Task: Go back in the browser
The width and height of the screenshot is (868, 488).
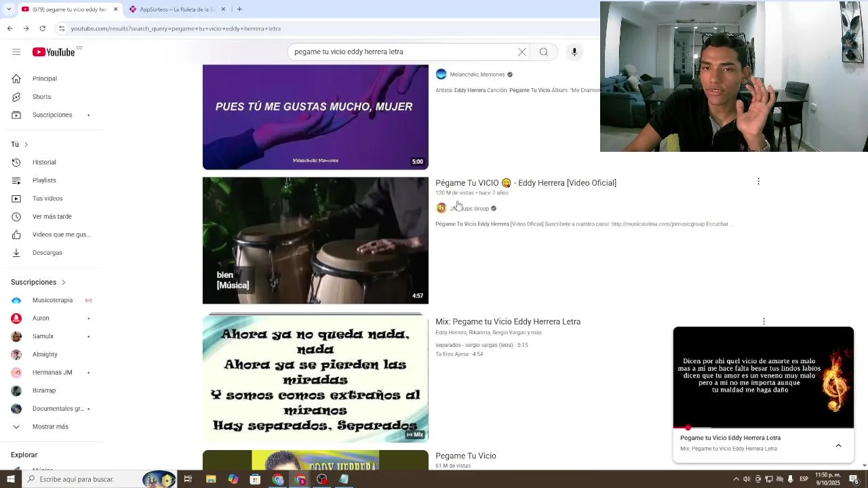Action: [x=10, y=28]
